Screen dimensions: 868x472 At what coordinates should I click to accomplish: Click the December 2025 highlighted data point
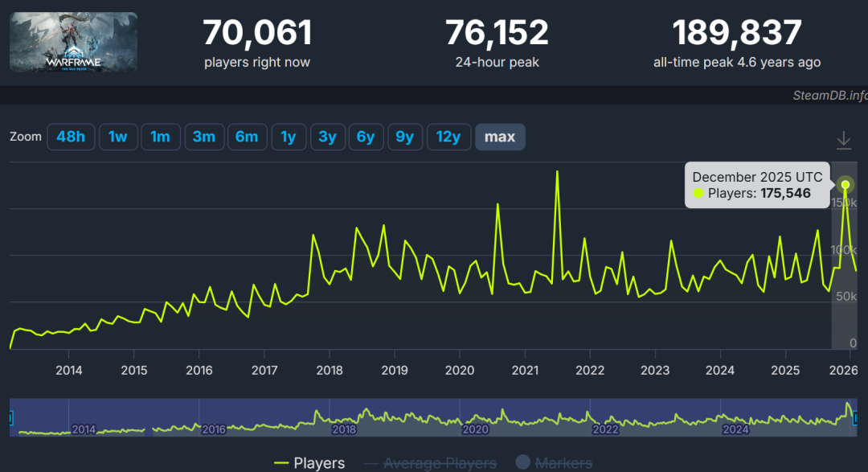(x=845, y=184)
